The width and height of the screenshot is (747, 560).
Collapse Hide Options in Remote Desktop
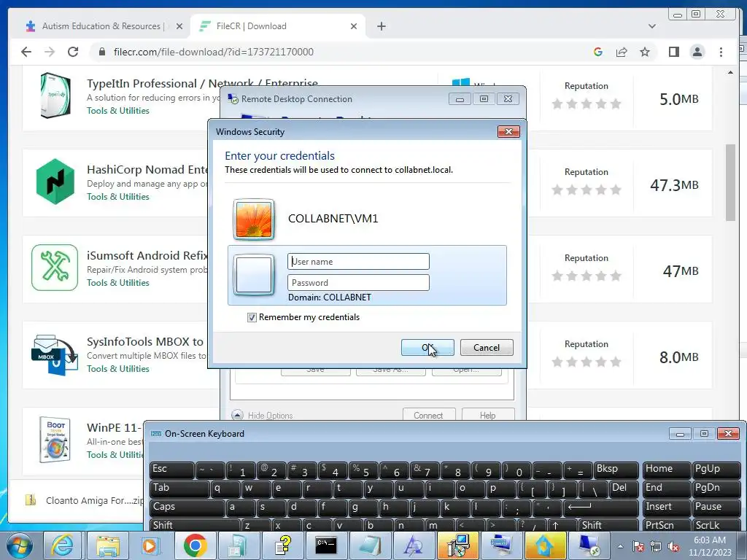[x=263, y=415]
